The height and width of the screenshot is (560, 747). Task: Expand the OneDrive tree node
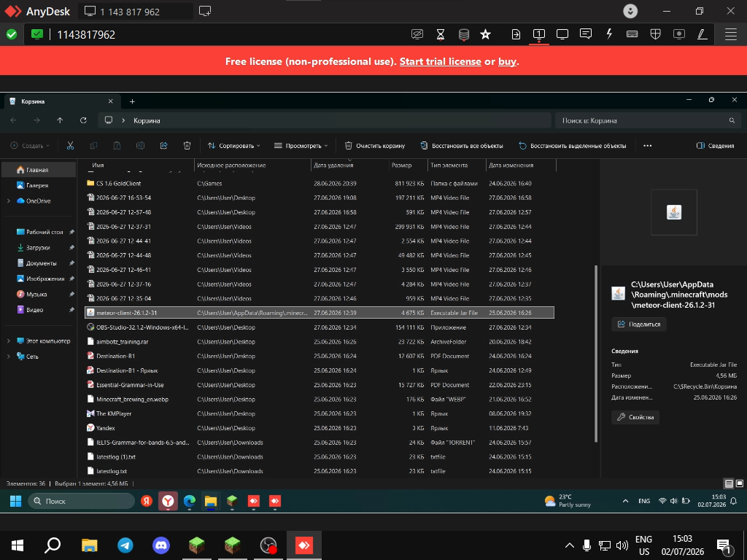pos(9,201)
